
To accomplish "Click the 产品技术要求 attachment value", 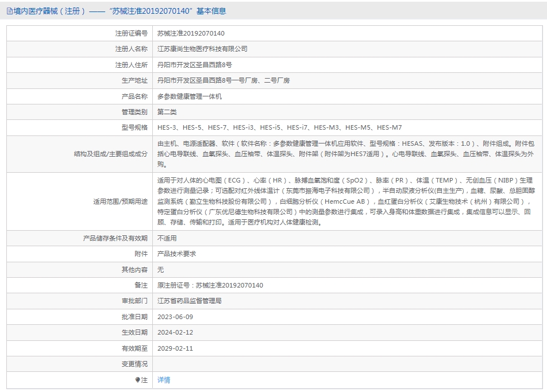I will pos(176,254).
